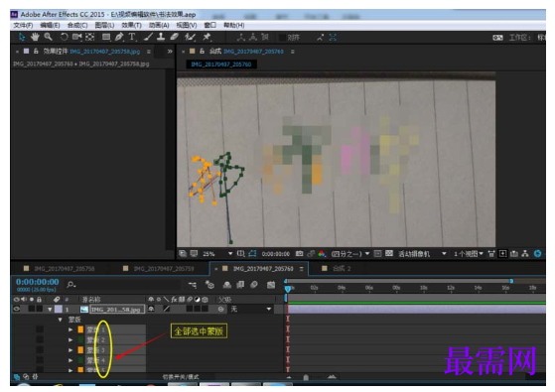555x392 pixels.
Task: Toggle the shy switch for layer 1
Action: pos(151,309)
